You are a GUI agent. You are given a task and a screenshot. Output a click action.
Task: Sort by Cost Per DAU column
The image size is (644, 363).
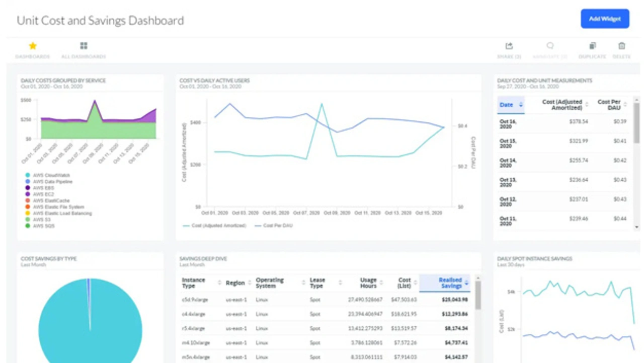click(x=609, y=105)
